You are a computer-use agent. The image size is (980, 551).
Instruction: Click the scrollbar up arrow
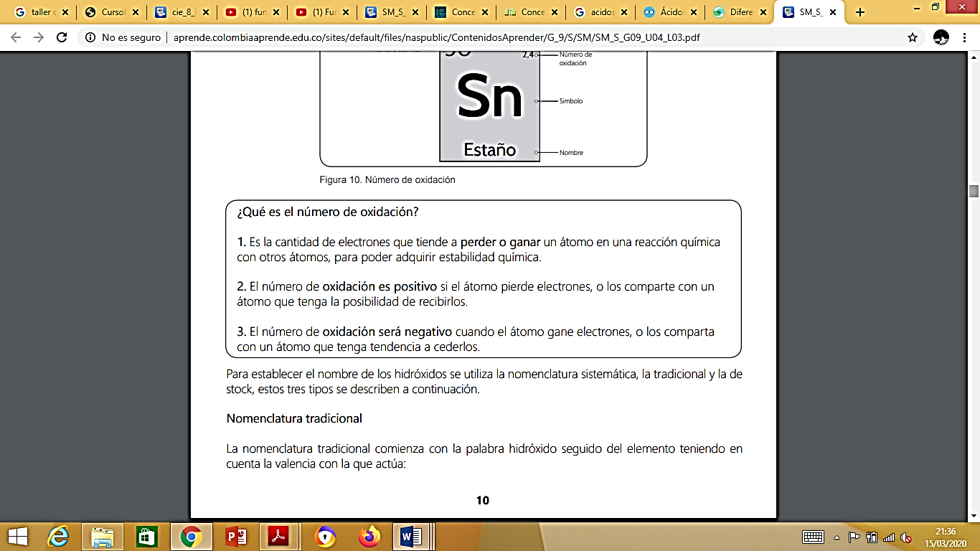point(974,57)
